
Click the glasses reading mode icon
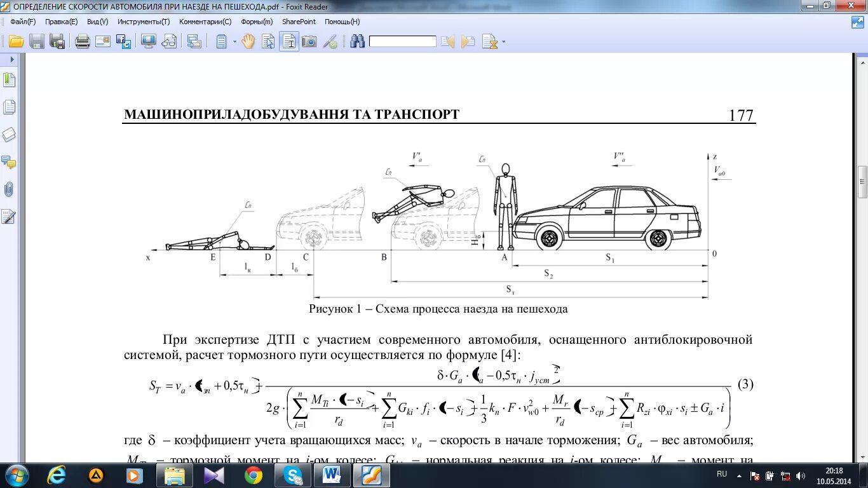(169, 42)
